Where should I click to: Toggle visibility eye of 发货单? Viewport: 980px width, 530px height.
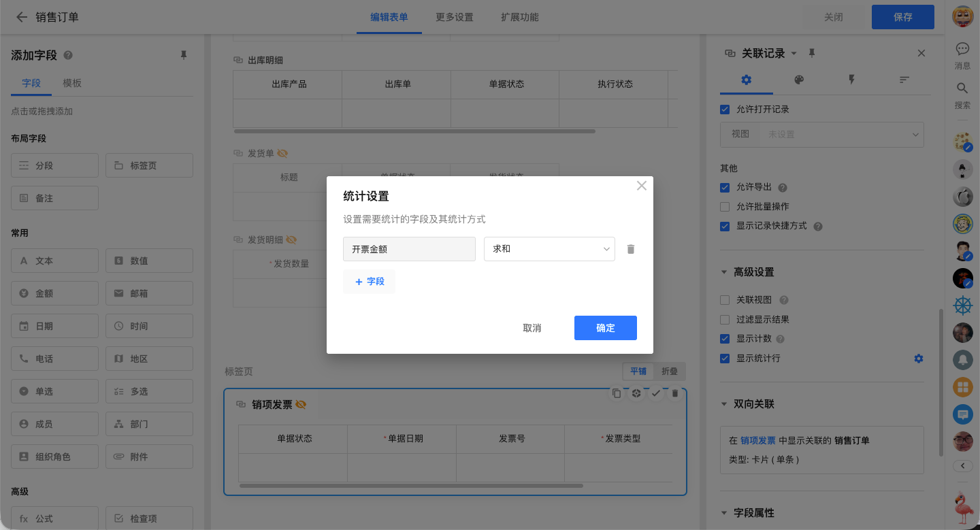click(282, 153)
